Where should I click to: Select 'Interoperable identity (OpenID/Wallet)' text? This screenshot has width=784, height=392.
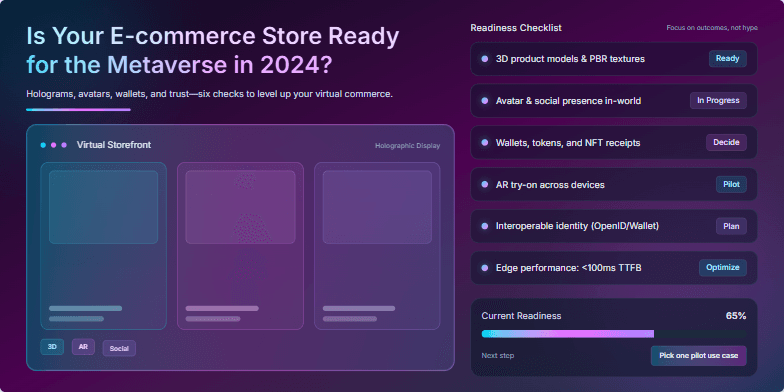(x=577, y=226)
